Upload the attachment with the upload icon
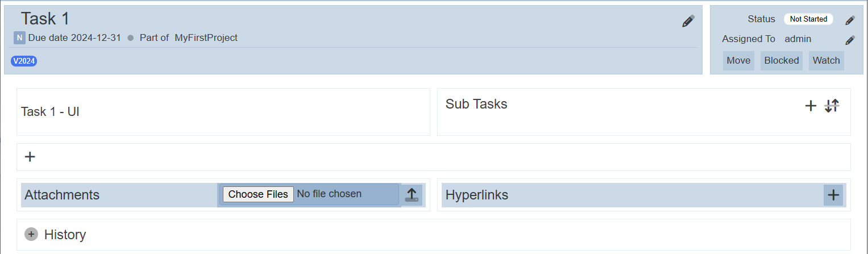Screen dimensions: 868x254 pos(412,195)
